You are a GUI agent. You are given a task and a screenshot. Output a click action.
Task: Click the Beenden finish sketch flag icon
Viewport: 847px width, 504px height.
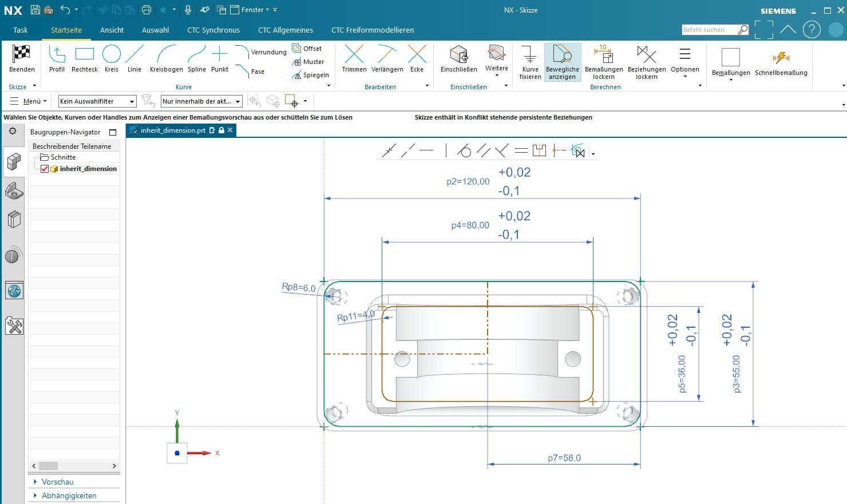(x=22, y=55)
